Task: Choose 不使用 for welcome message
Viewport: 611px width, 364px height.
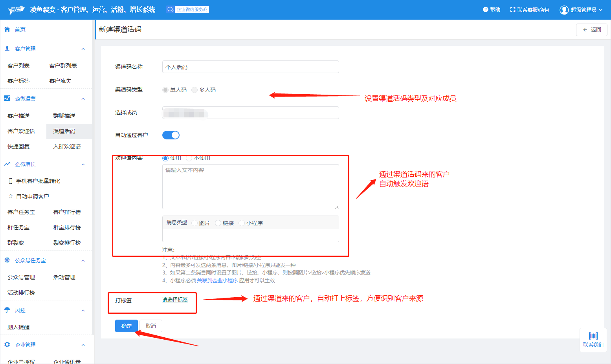Action: point(189,158)
